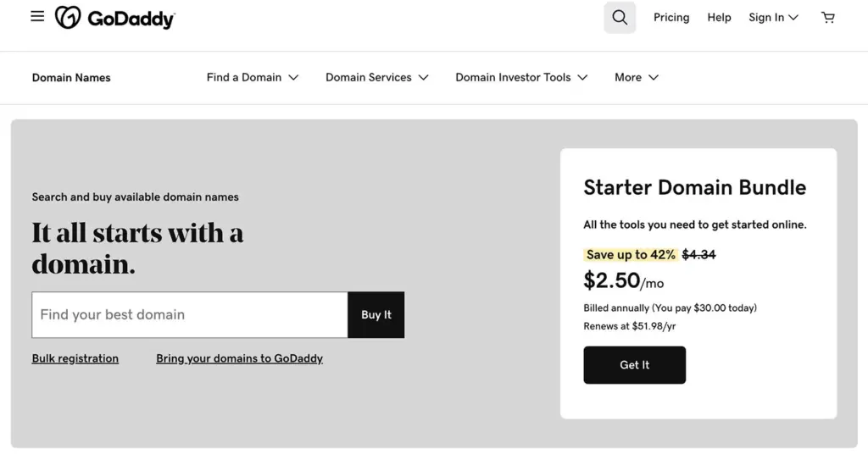
Task: Click the GoDaddy wordmark text
Action: (131, 19)
